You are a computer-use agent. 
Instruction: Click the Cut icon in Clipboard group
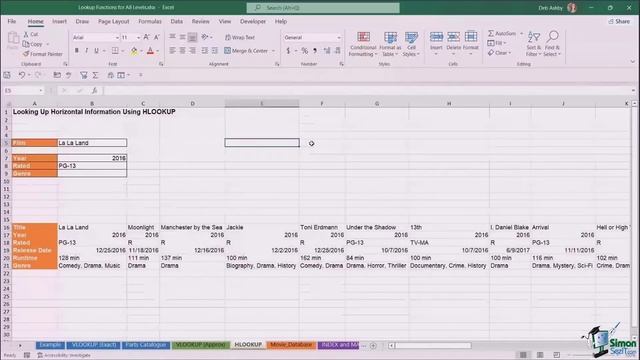26,35
